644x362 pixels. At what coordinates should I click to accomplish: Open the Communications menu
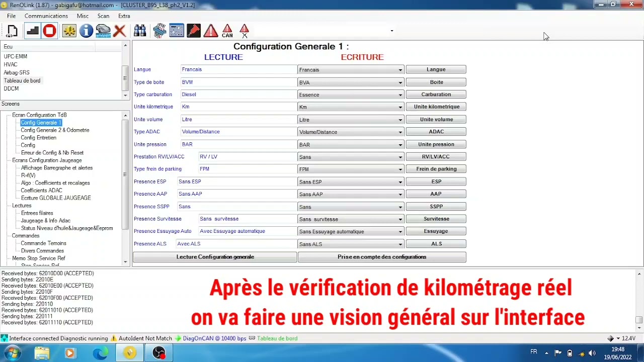click(46, 16)
